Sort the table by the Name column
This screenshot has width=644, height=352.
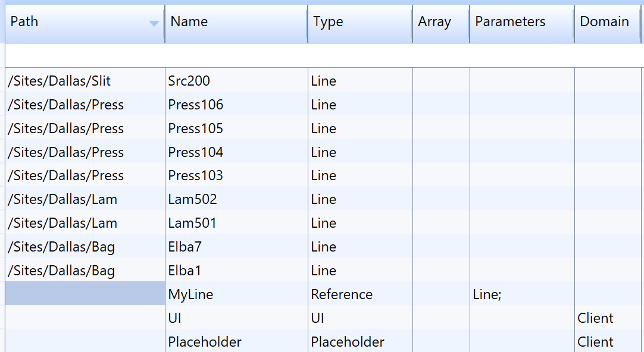point(189,22)
